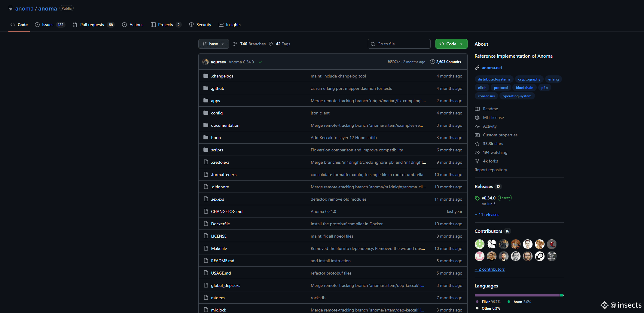Click the Elixir languages bar segment

517,295
